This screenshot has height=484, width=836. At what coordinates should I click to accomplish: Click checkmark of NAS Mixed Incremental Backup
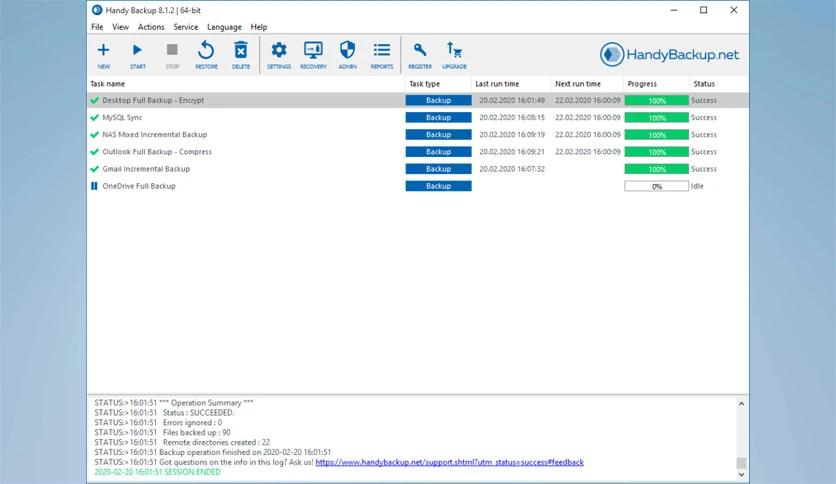(x=95, y=134)
